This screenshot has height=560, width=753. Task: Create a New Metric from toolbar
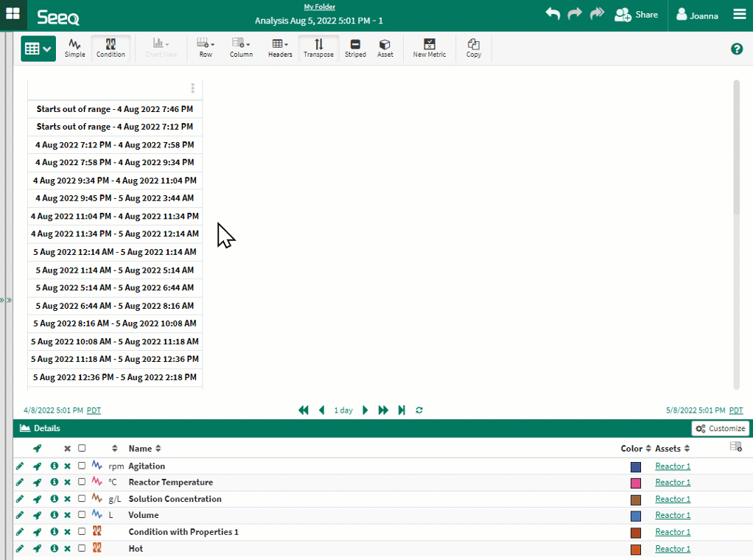point(429,48)
